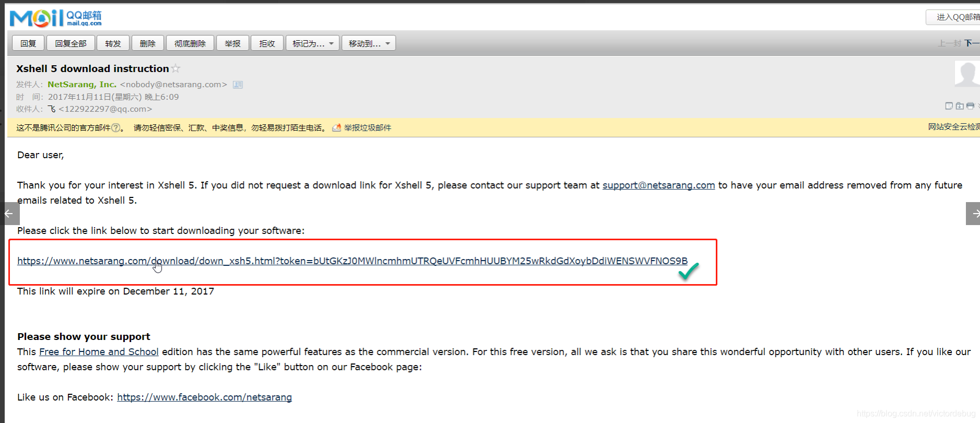Click the report spam flag icon
The image size is (980, 423).
[x=337, y=128]
